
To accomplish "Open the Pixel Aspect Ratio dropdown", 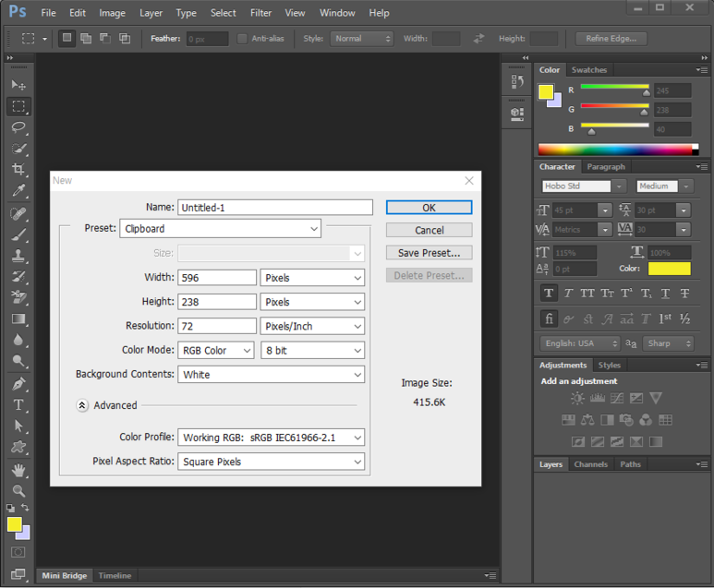I will pos(272,462).
